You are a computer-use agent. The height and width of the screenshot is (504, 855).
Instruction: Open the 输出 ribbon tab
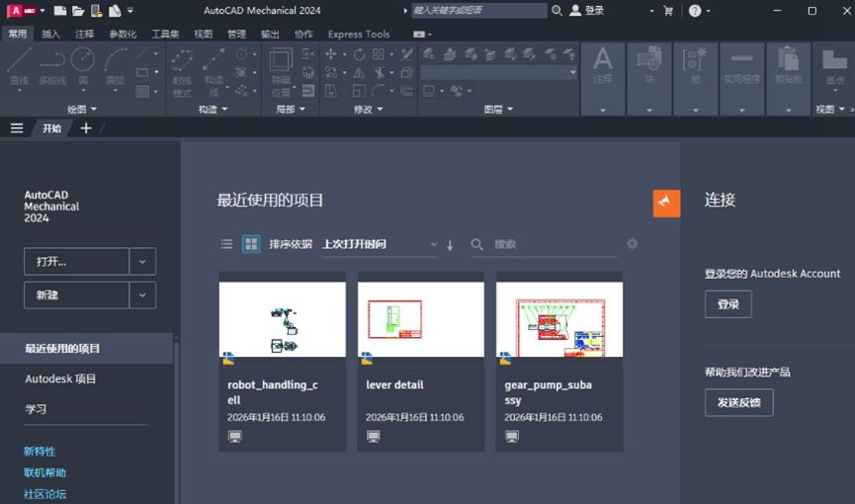pos(270,34)
